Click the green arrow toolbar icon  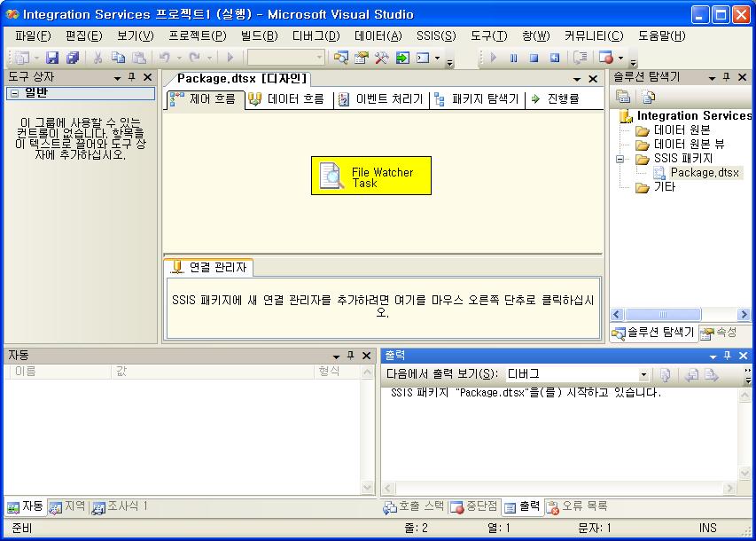coord(402,58)
